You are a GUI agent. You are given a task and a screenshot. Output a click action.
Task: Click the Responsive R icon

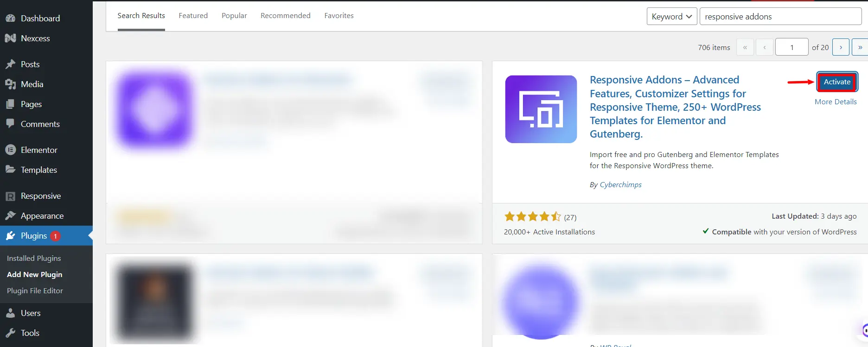click(10, 196)
